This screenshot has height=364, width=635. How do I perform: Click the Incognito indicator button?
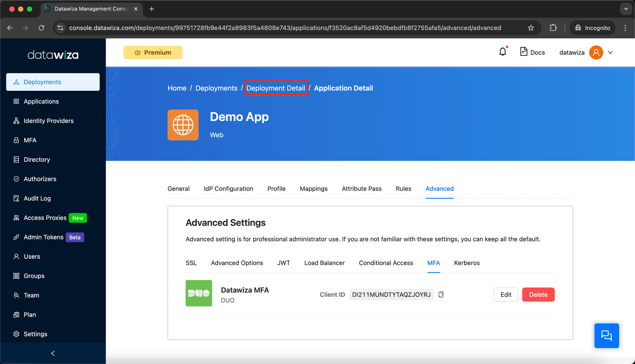click(x=593, y=28)
